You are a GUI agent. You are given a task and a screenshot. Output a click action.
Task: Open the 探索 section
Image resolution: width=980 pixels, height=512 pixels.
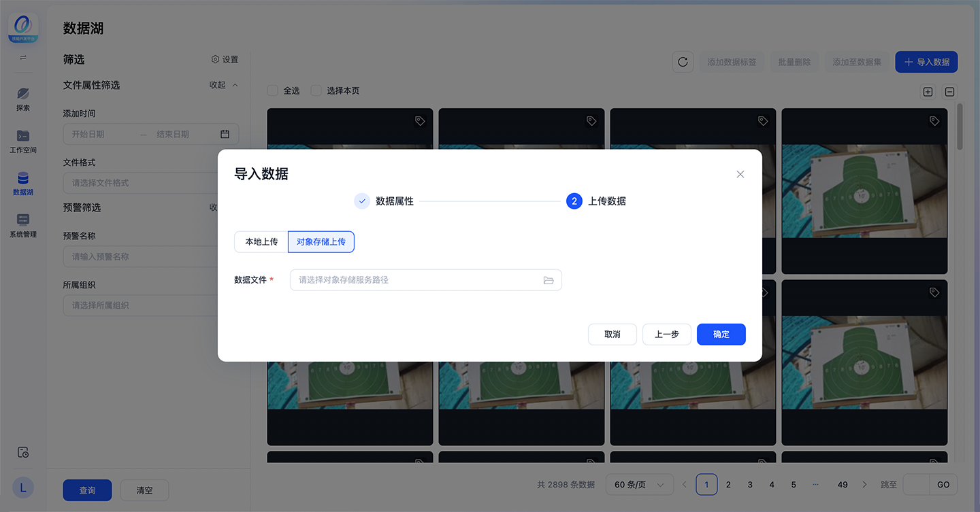pos(23,99)
